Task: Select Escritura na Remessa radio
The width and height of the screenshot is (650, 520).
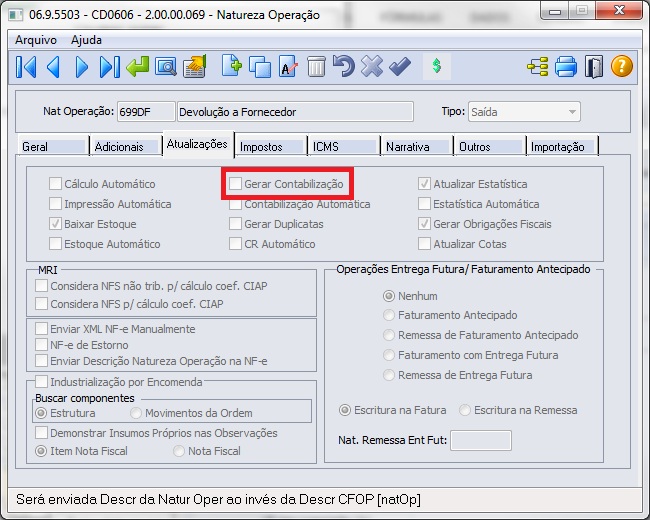Action: click(465, 410)
